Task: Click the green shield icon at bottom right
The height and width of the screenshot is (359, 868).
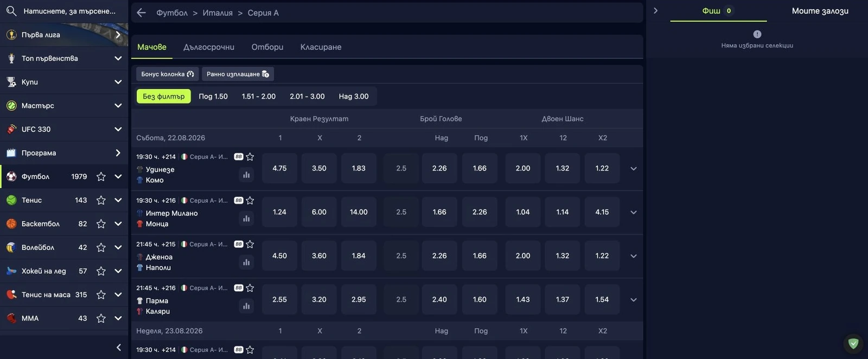Action: (x=853, y=343)
